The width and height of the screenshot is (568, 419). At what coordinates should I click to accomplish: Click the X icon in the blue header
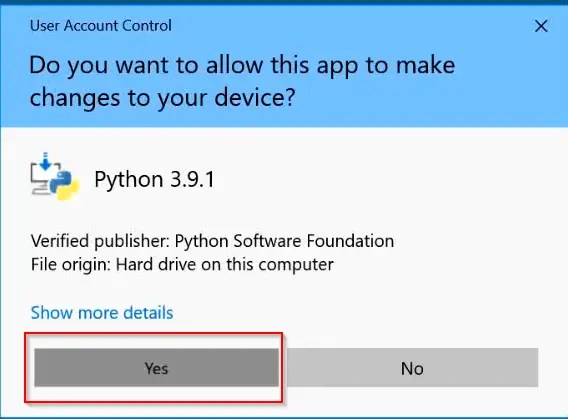[541, 26]
